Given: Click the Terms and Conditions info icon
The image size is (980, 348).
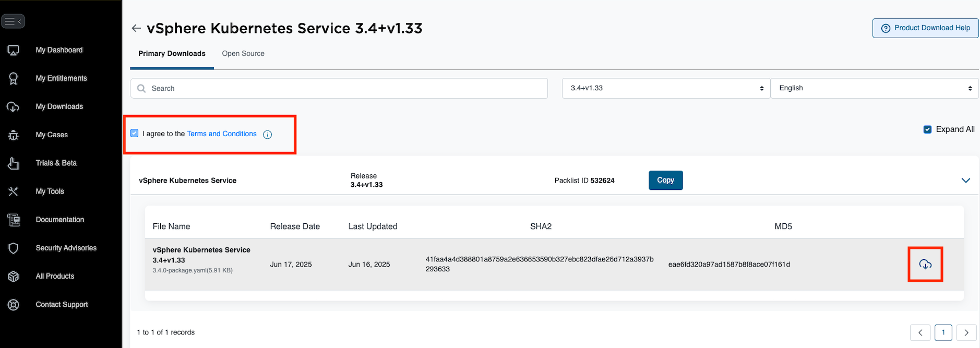Looking at the screenshot, I should [268, 135].
